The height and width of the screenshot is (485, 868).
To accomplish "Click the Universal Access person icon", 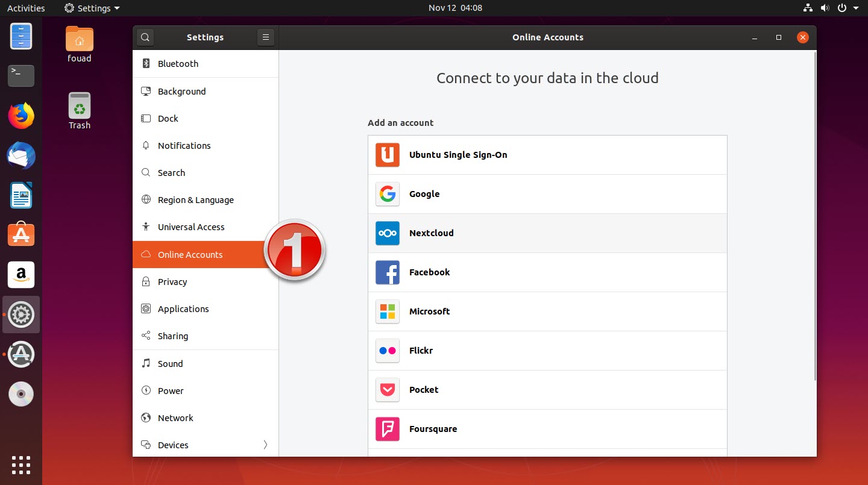I will pos(145,227).
